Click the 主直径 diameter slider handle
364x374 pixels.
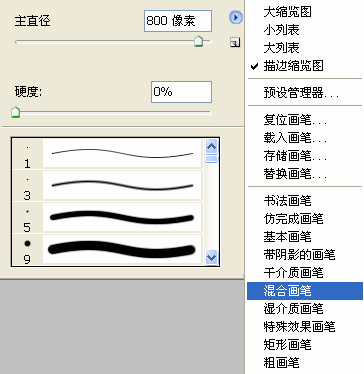pos(198,41)
